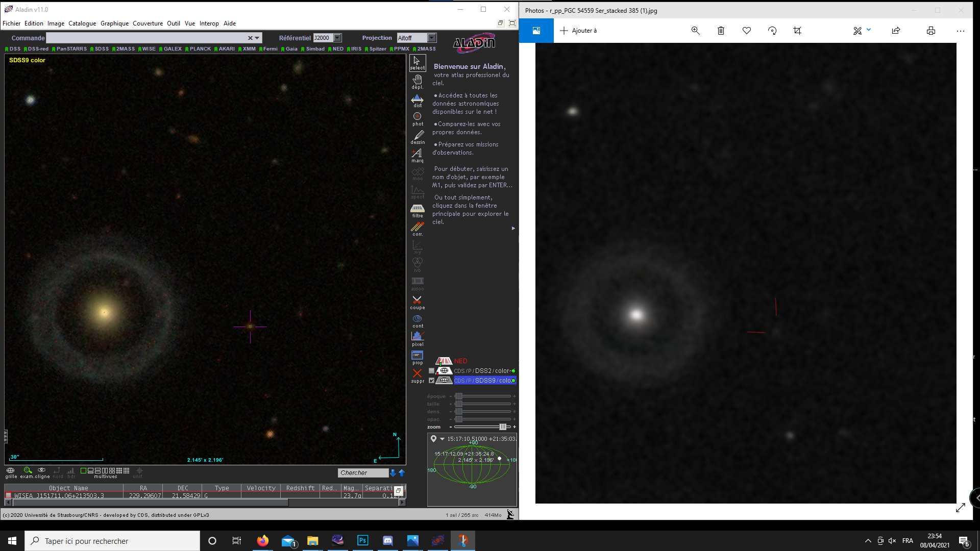Image resolution: width=980 pixels, height=551 pixels.
Task: Click the suppr delete tool
Action: pyautogui.click(x=417, y=376)
